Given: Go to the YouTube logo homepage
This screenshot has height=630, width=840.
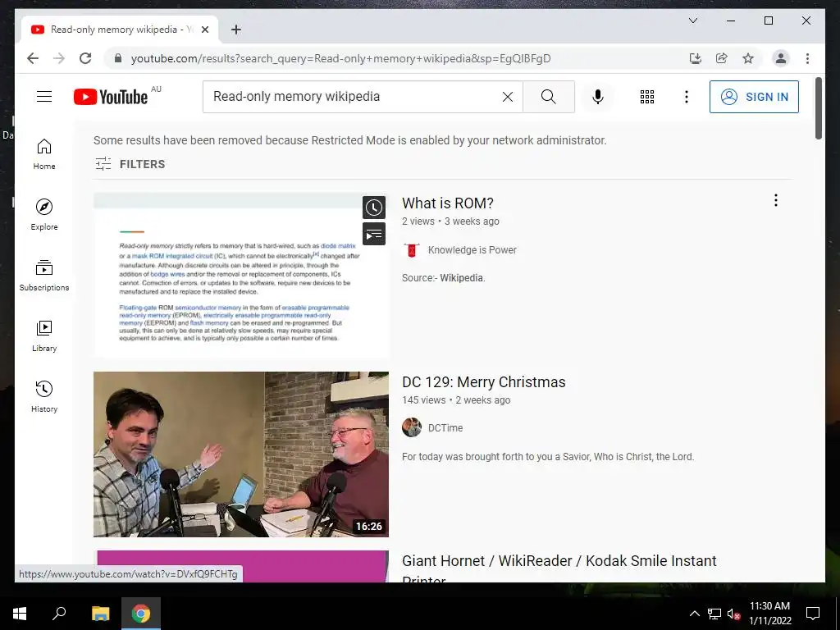Looking at the screenshot, I should pyautogui.click(x=111, y=97).
